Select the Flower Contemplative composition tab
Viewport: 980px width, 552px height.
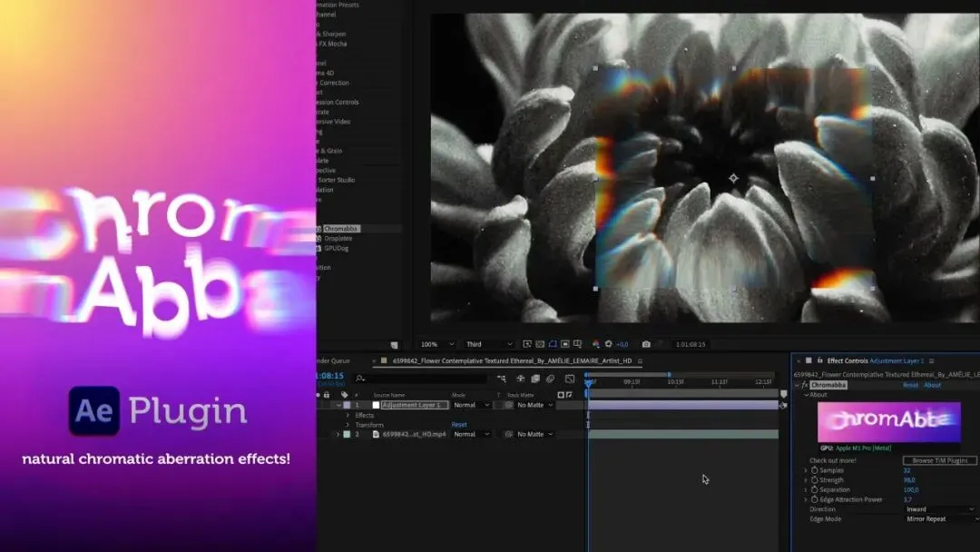pos(512,360)
